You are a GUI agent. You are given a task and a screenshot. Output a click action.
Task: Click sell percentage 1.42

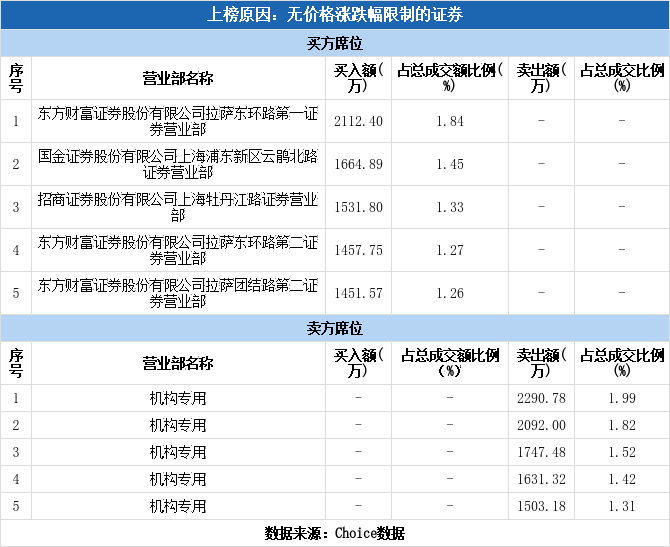click(x=622, y=479)
